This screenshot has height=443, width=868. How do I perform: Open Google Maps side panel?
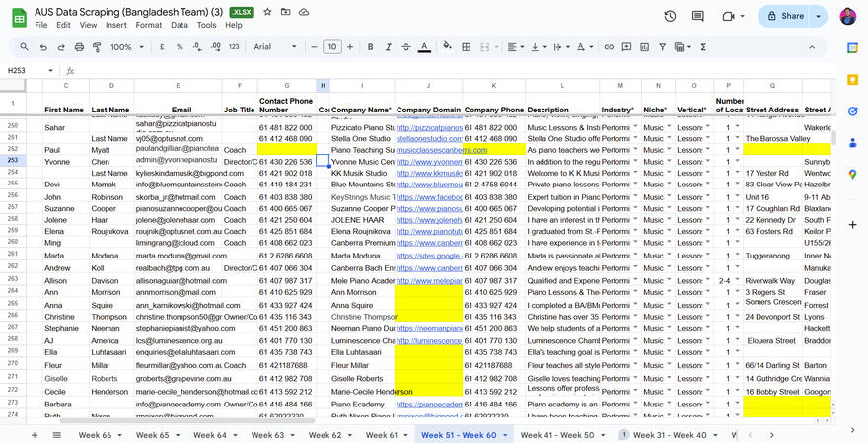pyautogui.click(x=852, y=175)
